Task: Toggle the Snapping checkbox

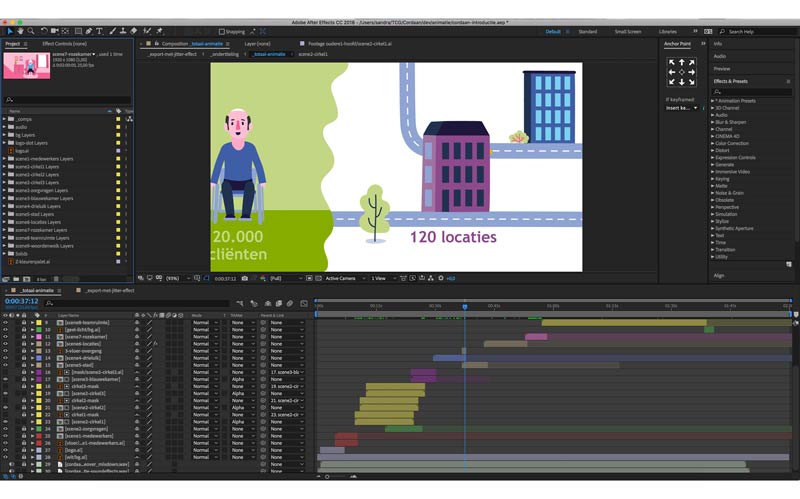Action: [x=222, y=32]
